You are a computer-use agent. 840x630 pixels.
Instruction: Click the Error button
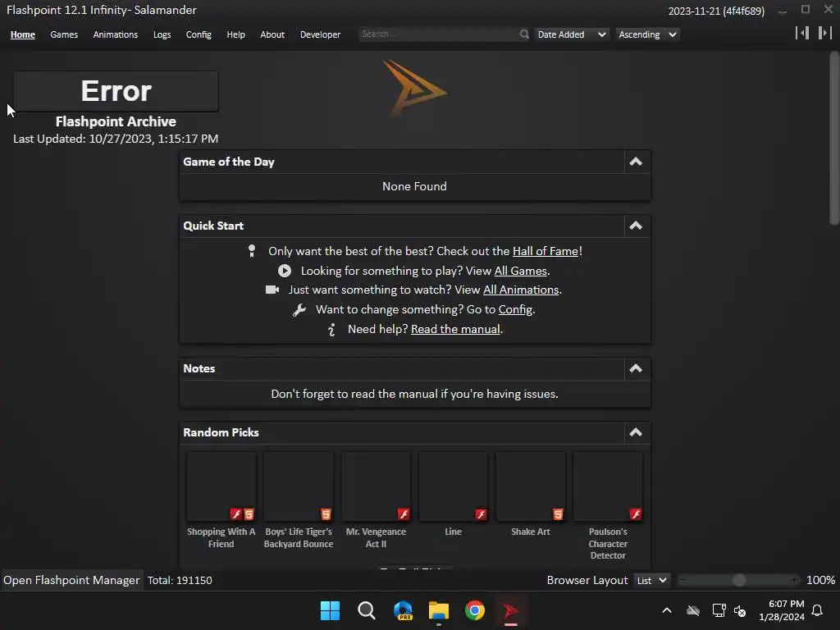(116, 91)
